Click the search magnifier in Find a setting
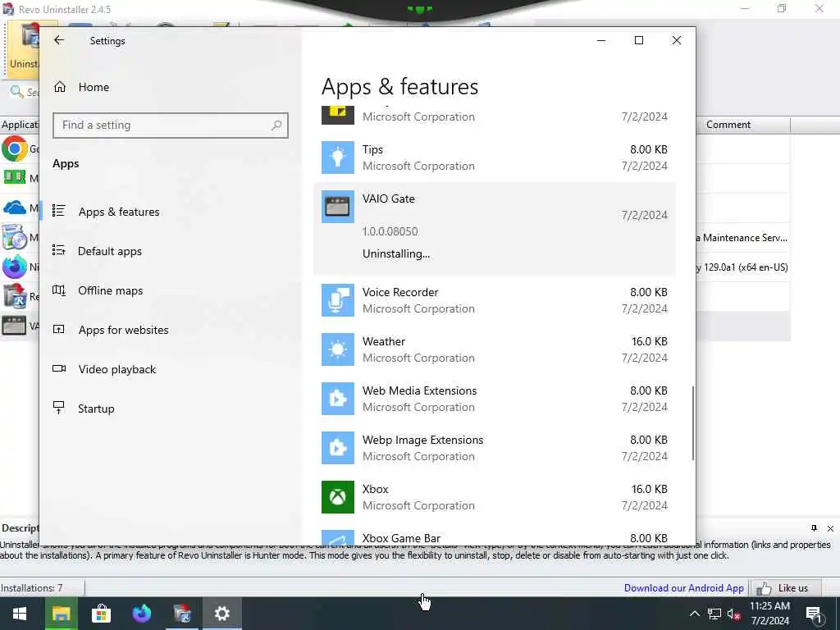840x630 pixels. tap(276, 126)
